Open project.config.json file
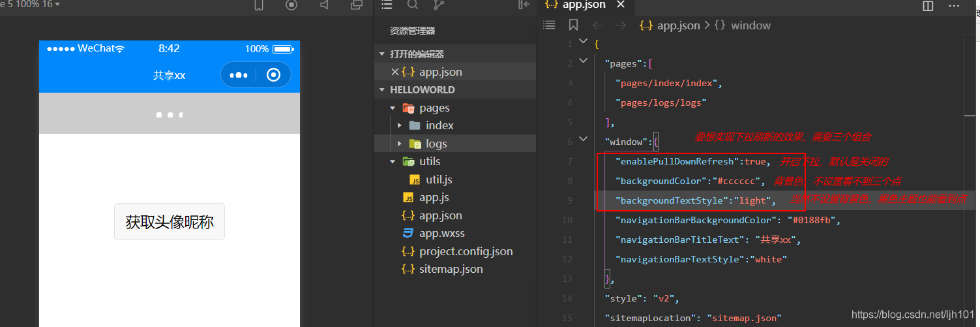This screenshot has height=327, width=980. pyautogui.click(x=466, y=251)
